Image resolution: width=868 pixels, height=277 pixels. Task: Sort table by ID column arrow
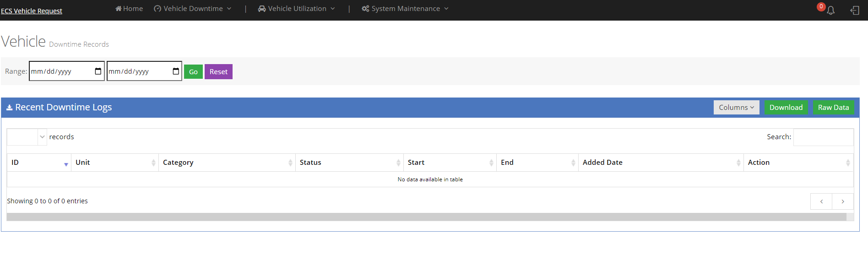[66, 163]
